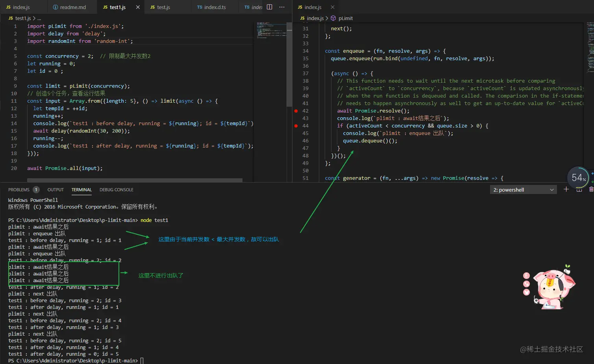Click 'random-int' string on line 3
This screenshot has height=364, width=594.
click(112, 41)
